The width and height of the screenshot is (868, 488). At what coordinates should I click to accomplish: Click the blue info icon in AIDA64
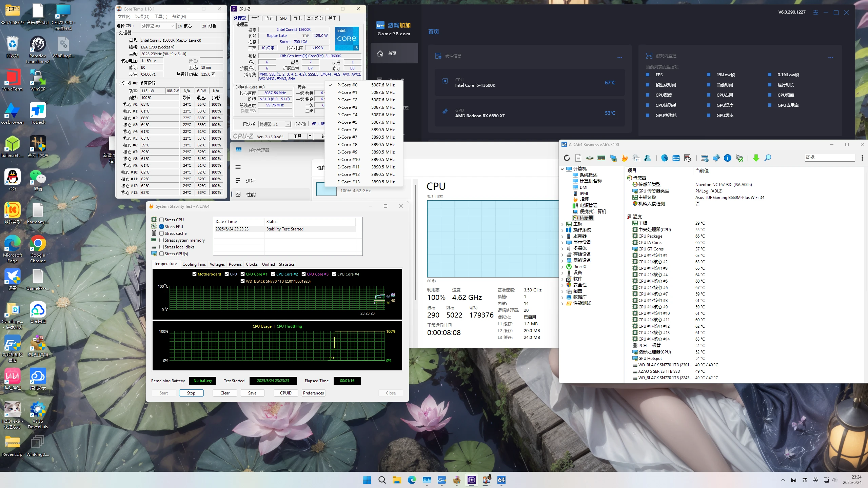[x=728, y=158]
